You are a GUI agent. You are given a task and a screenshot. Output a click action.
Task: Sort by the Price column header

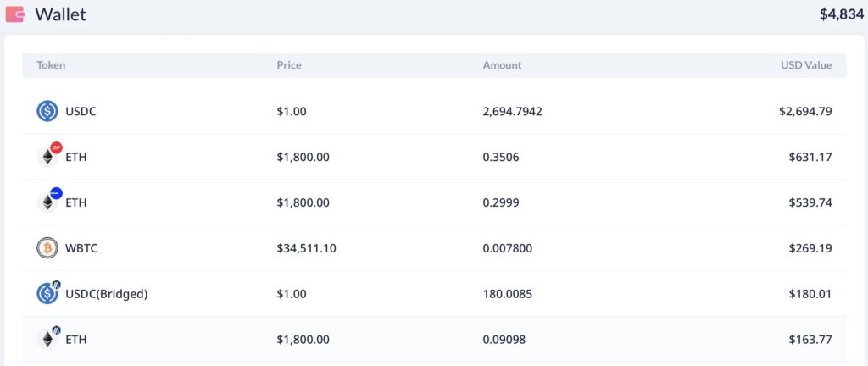point(288,65)
